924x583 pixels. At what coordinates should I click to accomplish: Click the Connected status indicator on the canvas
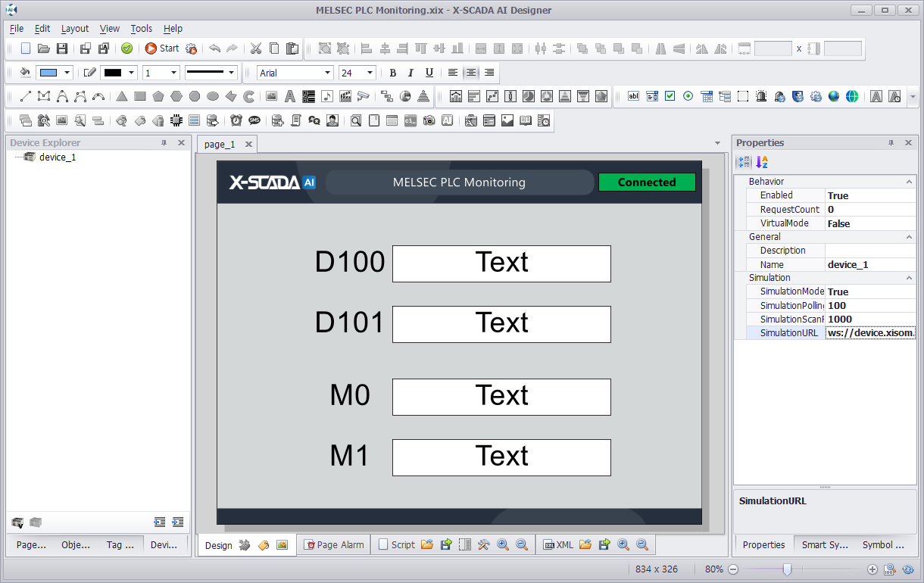[647, 182]
